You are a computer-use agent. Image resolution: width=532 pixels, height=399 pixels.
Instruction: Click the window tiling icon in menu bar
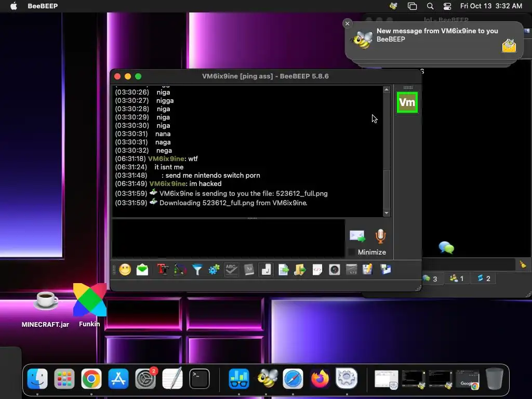[412, 6]
